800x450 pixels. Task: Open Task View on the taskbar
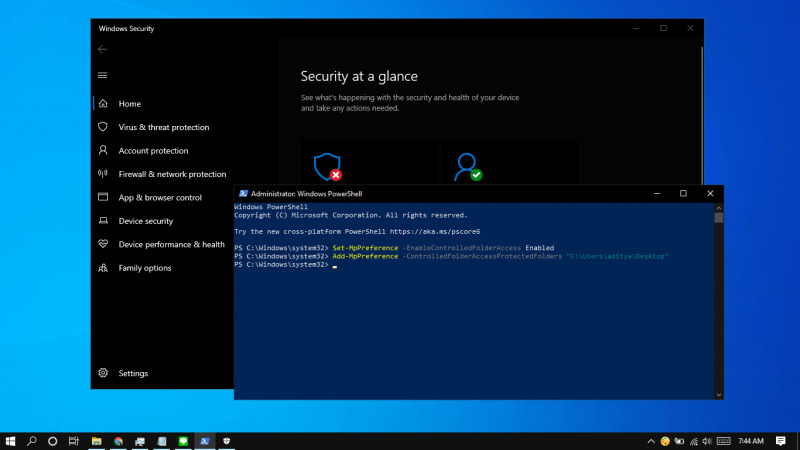tap(74, 441)
